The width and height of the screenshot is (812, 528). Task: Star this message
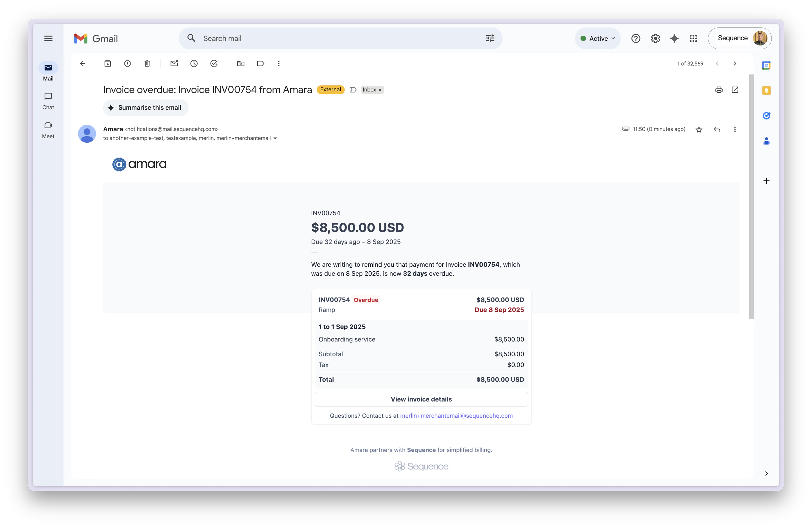coord(699,129)
